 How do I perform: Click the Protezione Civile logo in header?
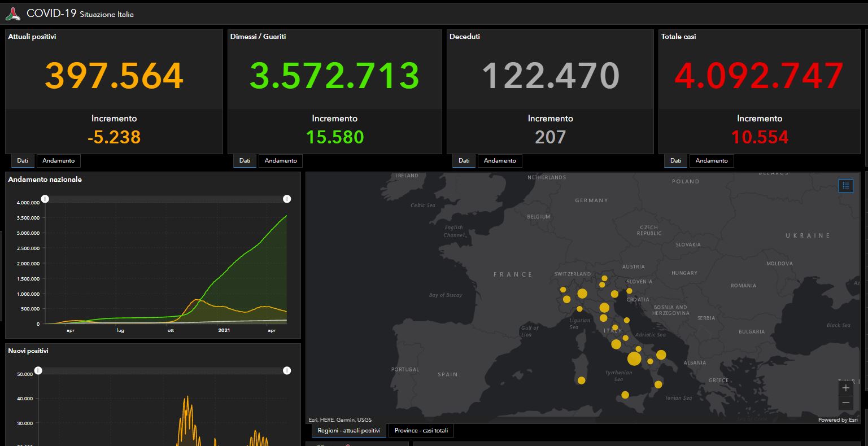click(13, 14)
